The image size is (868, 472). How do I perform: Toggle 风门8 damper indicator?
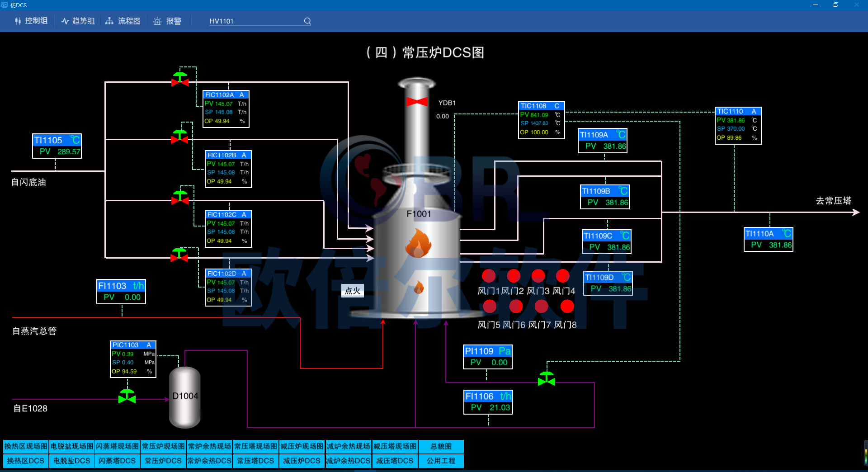[x=567, y=307]
